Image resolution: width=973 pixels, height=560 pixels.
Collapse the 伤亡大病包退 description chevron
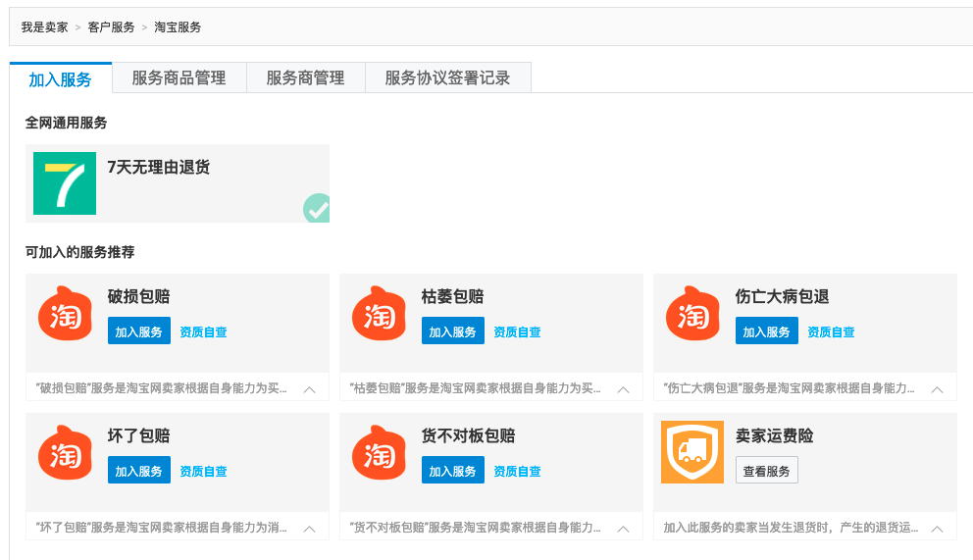[x=938, y=389]
